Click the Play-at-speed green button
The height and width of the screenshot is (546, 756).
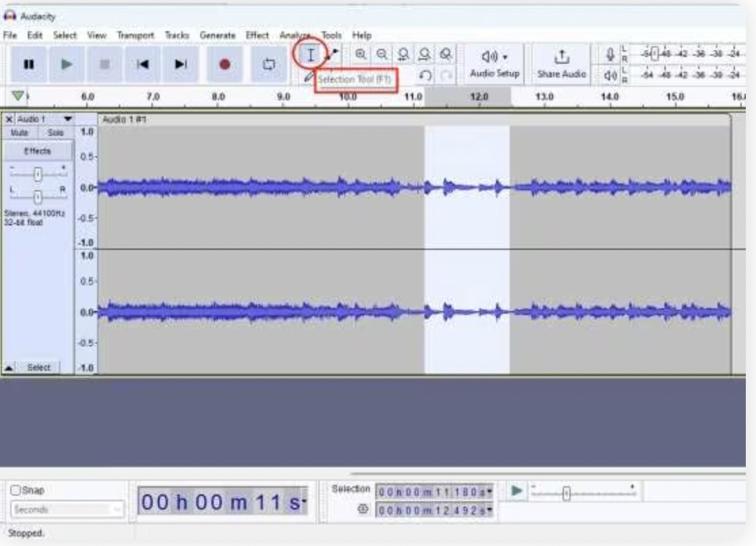516,491
